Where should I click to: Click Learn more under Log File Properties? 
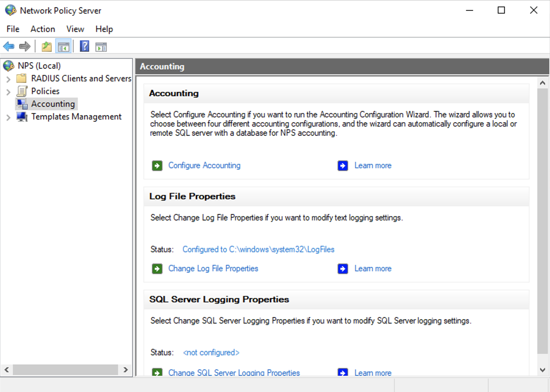click(x=373, y=268)
